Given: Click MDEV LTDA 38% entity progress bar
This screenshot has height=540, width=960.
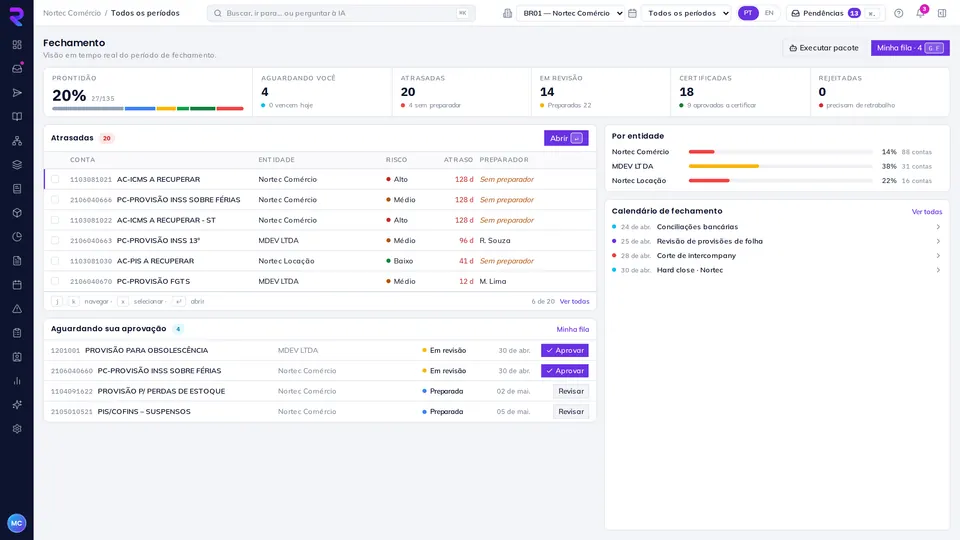Looking at the screenshot, I should click(781, 166).
